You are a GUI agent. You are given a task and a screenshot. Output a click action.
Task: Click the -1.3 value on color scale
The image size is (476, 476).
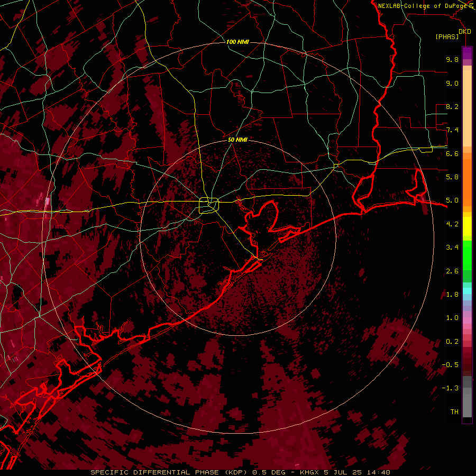(450, 388)
